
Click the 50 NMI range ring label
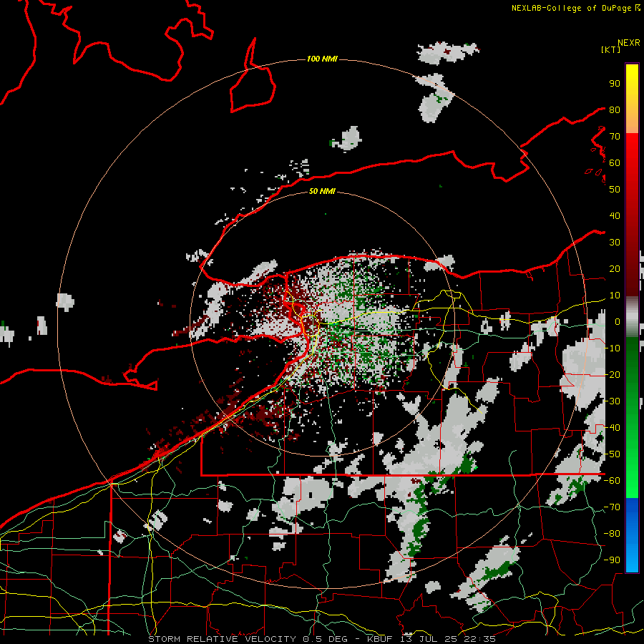322,191
